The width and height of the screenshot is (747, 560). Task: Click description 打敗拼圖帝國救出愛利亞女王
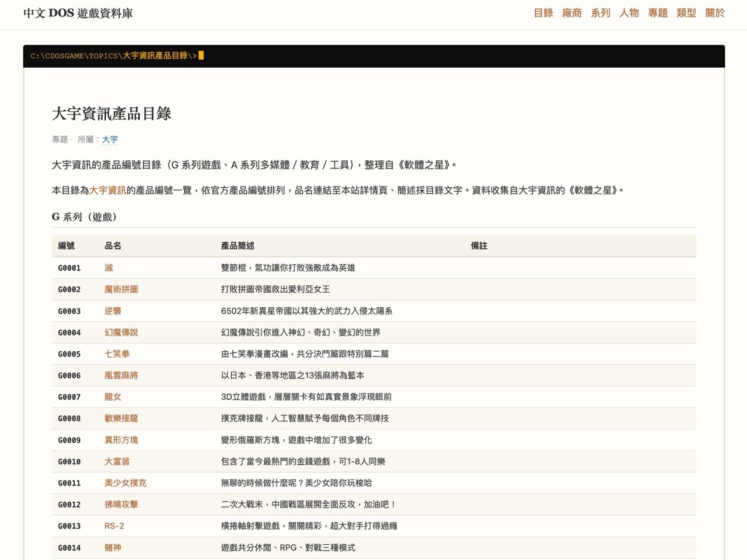click(x=275, y=289)
